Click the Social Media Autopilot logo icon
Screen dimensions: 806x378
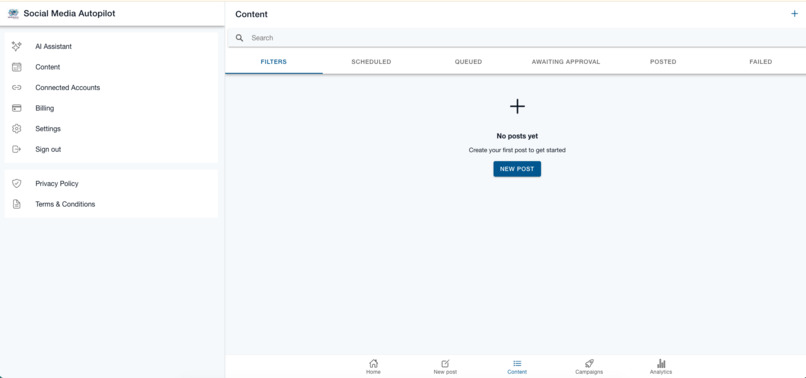[13, 14]
